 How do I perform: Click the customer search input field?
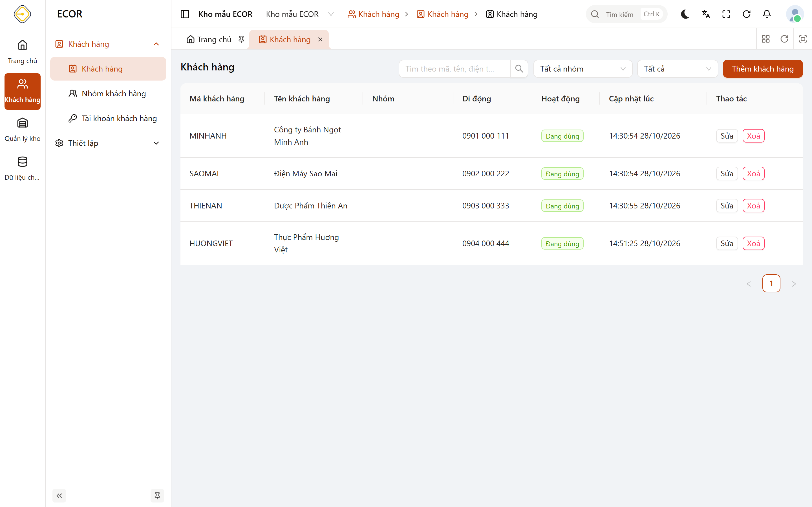tap(454, 69)
